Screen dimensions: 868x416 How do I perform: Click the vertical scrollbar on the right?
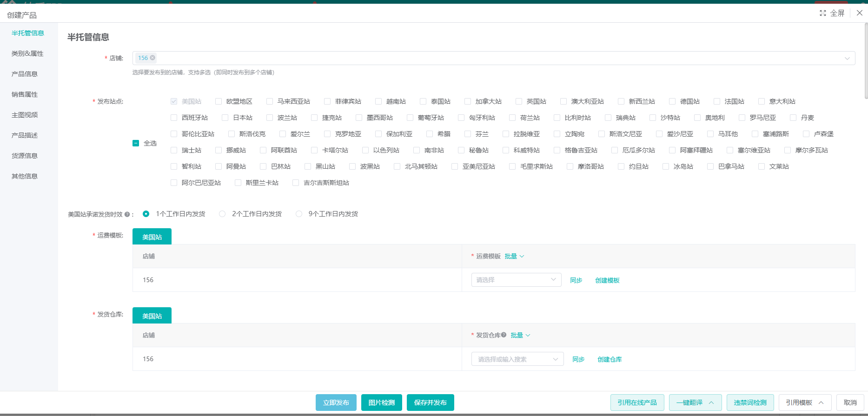click(866, 60)
